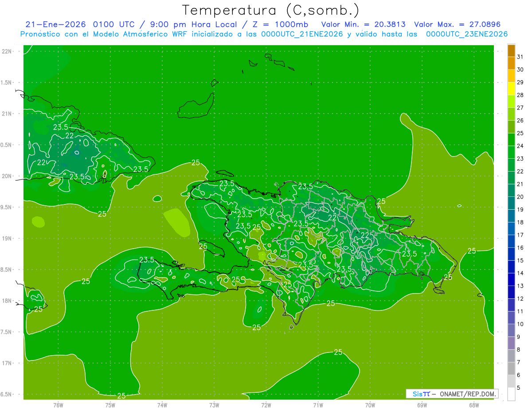This screenshot has width=532, height=411.
Task: Select the "Valor Min. = 20.3813" text
Action: (363, 24)
